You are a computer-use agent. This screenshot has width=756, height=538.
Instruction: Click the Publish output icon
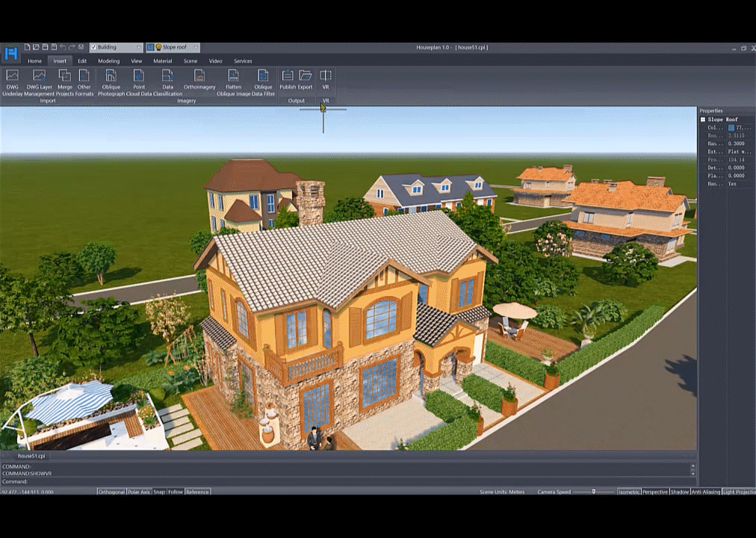pyautogui.click(x=288, y=75)
